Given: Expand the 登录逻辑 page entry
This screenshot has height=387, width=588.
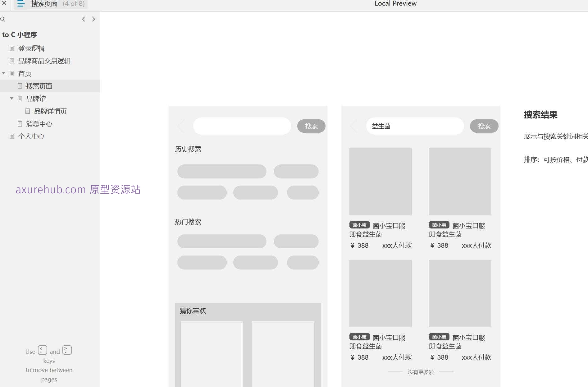Looking at the screenshot, I should pos(31,48).
